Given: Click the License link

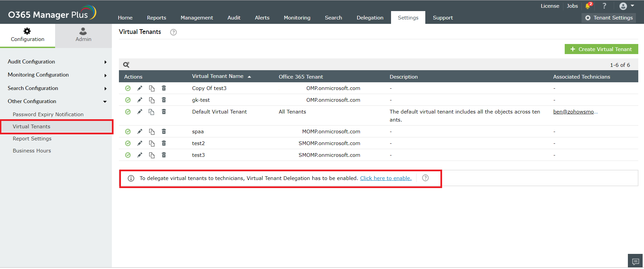Looking at the screenshot, I should pos(550,6).
